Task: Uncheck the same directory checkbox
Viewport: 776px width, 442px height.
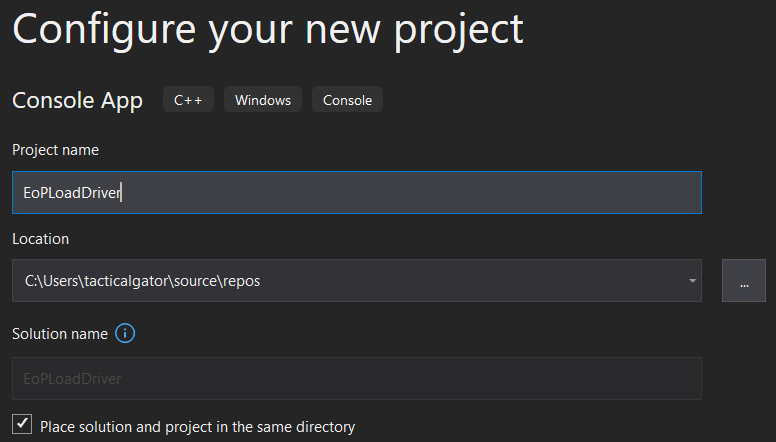Action: coord(22,424)
